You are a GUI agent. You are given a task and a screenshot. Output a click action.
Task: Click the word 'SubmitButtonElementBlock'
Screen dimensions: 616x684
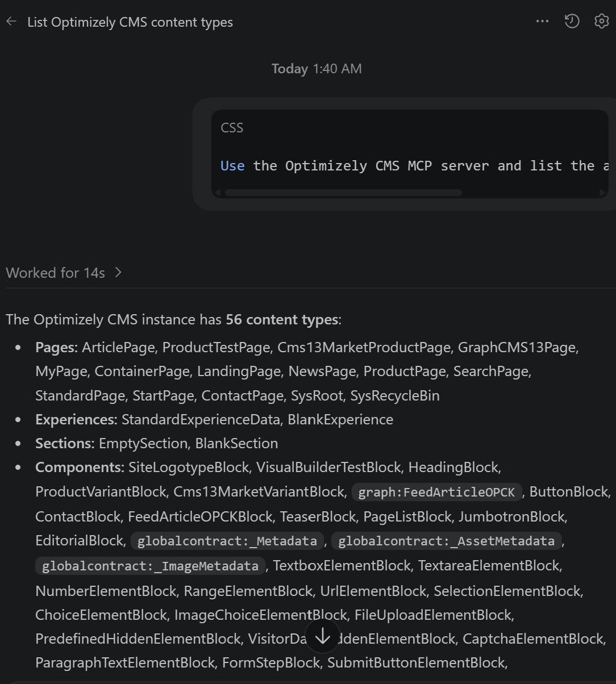(x=416, y=662)
